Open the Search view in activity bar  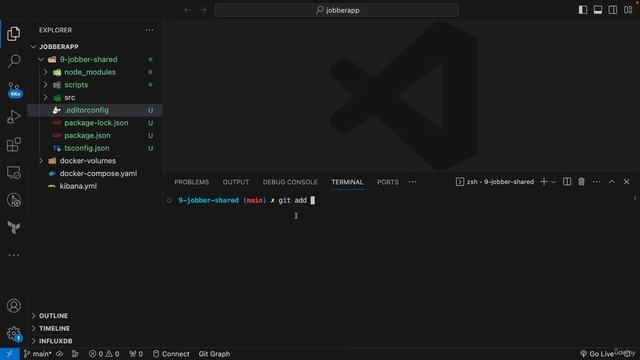[x=13, y=61]
